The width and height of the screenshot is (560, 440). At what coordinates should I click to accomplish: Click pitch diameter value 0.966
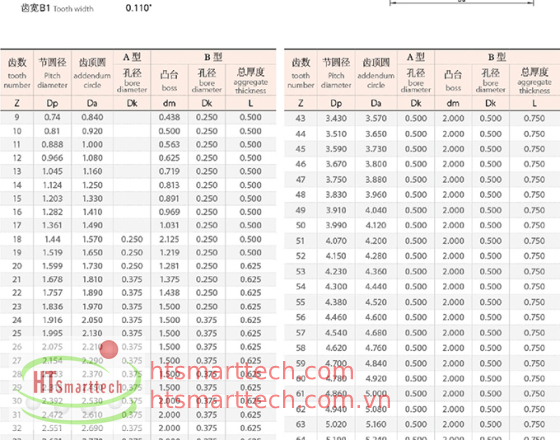pos(52,158)
